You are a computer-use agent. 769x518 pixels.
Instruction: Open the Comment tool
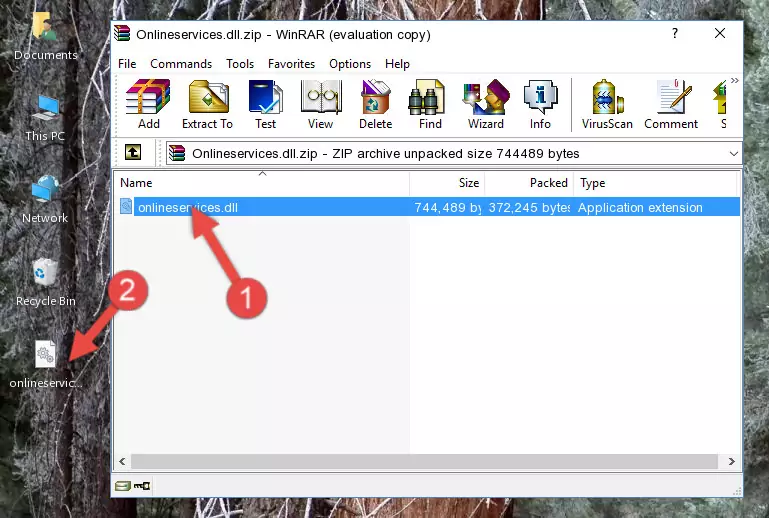point(671,104)
